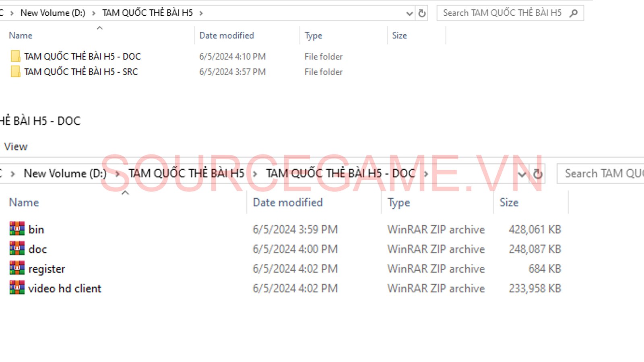644x362 pixels.
Task: Sort lower list by Date modified column
Action: [x=287, y=202]
